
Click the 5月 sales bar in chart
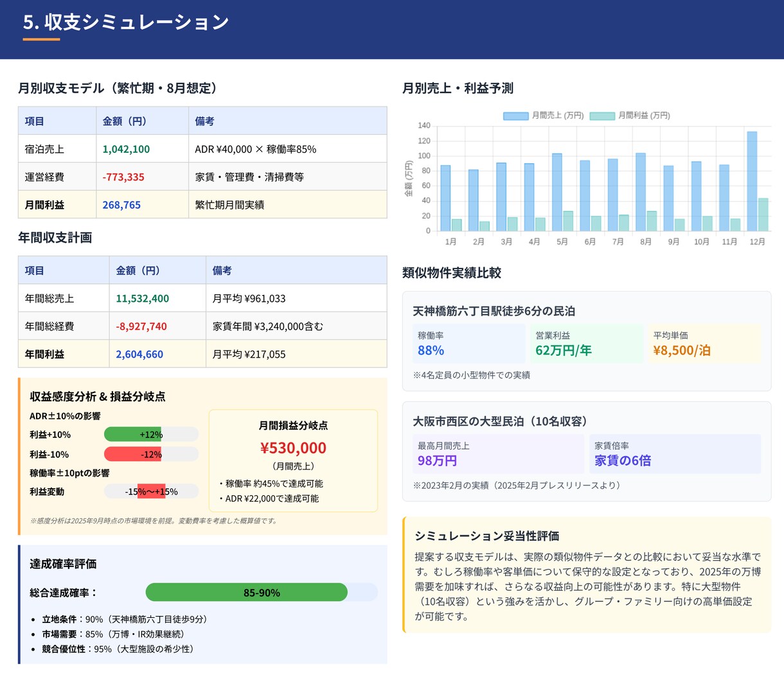coord(557,192)
